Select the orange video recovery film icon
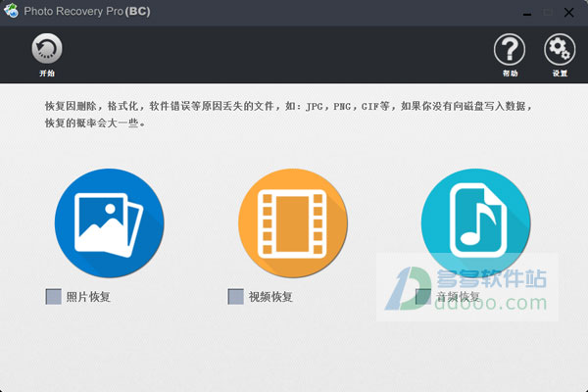 click(292, 222)
